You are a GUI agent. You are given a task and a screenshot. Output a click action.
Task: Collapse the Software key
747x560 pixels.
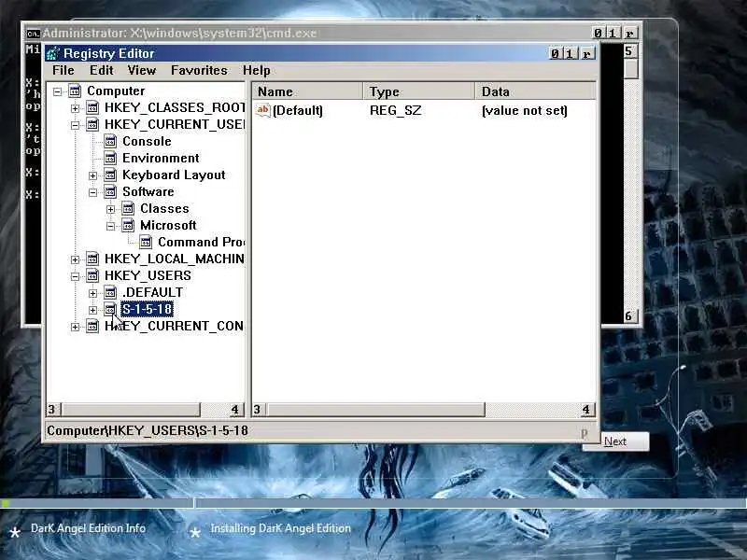point(92,192)
